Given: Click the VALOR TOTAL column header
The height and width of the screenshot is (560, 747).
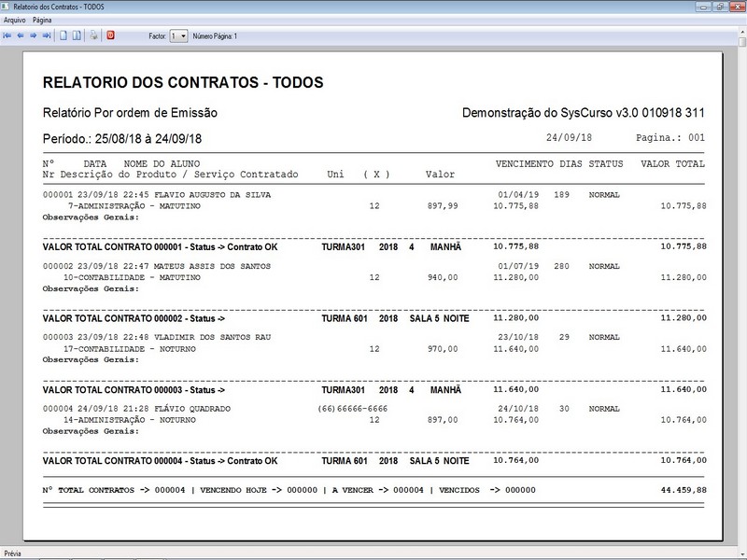Looking at the screenshot, I should coord(672,164).
